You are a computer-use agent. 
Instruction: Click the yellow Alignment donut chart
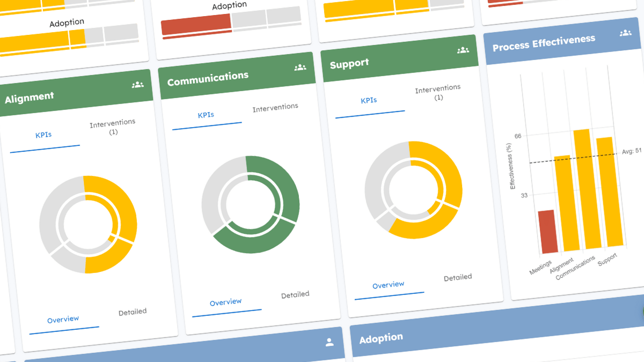[x=88, y=225]
